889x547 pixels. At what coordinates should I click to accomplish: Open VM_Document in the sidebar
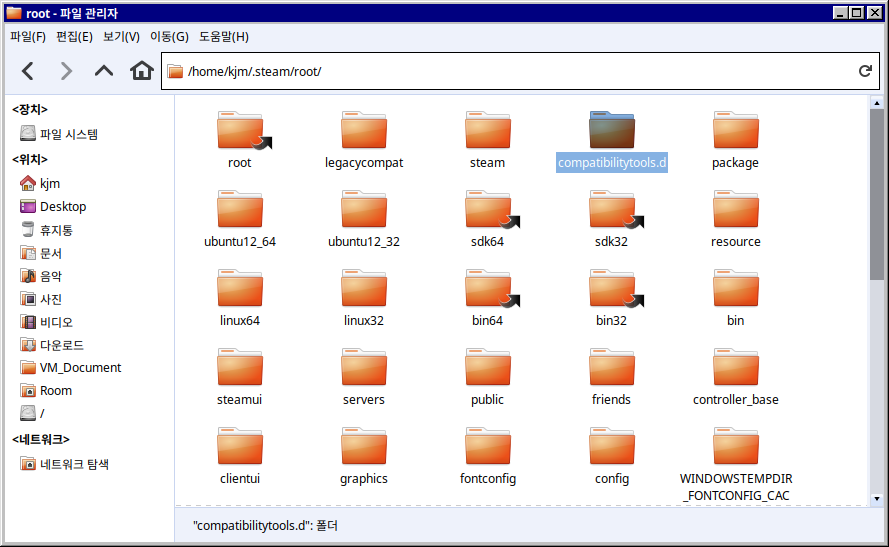click(x=70, y=367)
